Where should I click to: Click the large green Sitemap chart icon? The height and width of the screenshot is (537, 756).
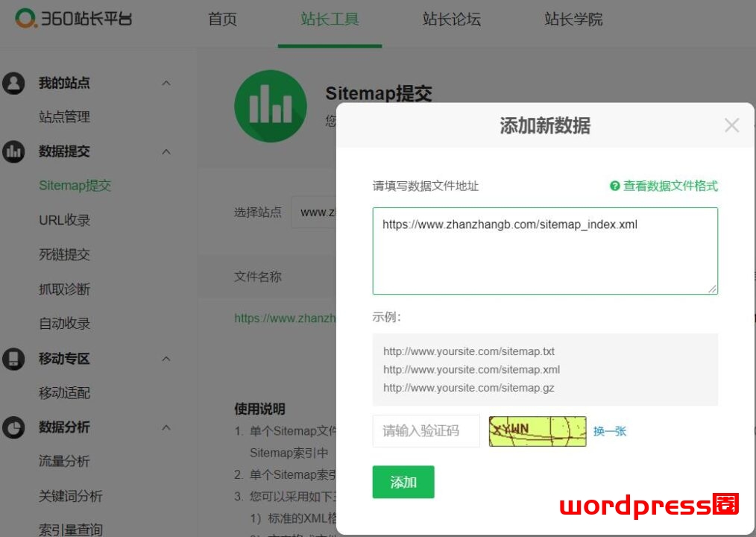tap(271, 106)
